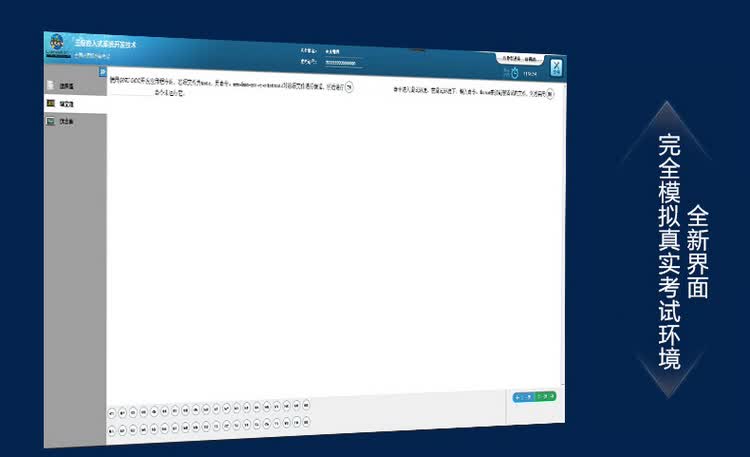This screenshot has height=457, width=750.
Task: Click the stopwatch timer icon in header
Action: coord(515,73)
